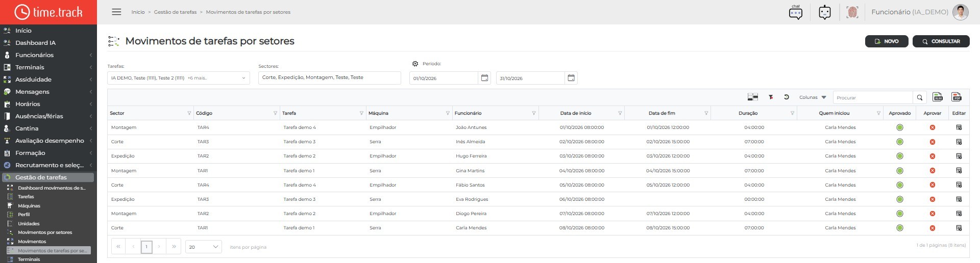
Task: Click approved green status for Fábio Santos
Action: 899,185
